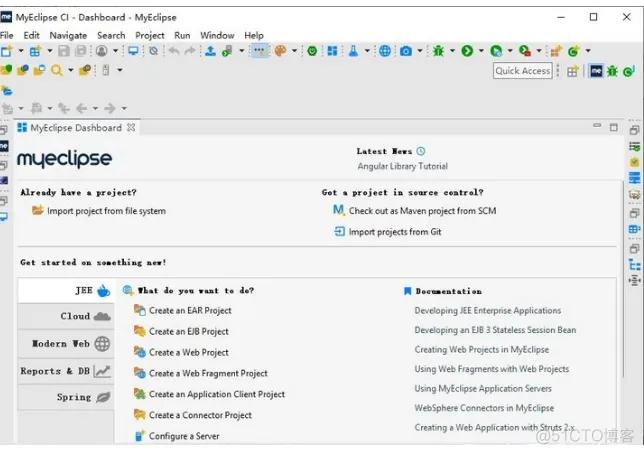The width and height of the screenshot is (644, 454).
Task: Click Configure a Server link
Action: pos(184,436)
